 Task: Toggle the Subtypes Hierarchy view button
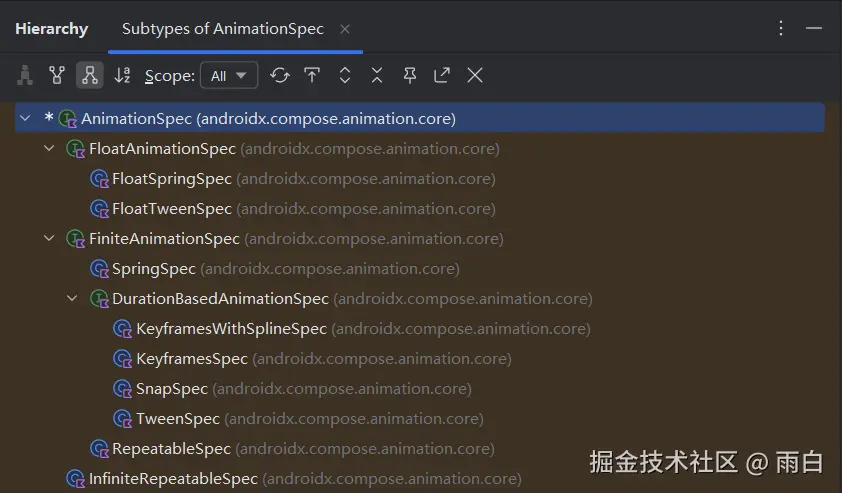click(90, 75)
